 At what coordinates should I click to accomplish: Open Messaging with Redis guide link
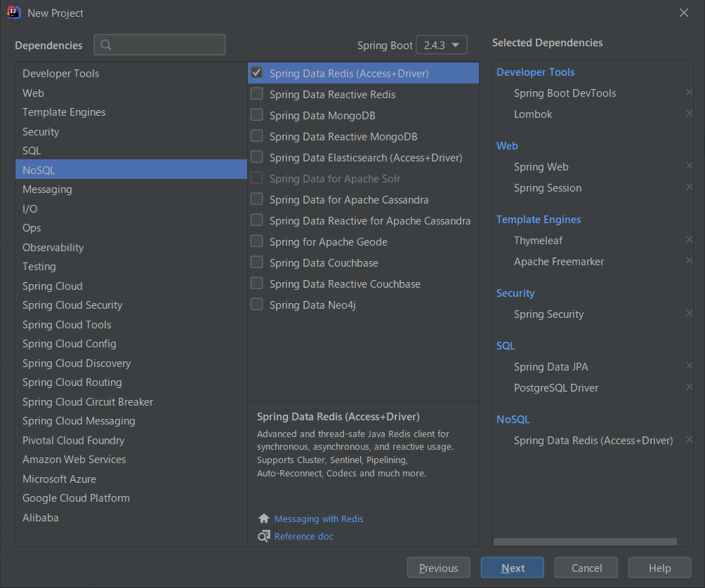(319, 519)
